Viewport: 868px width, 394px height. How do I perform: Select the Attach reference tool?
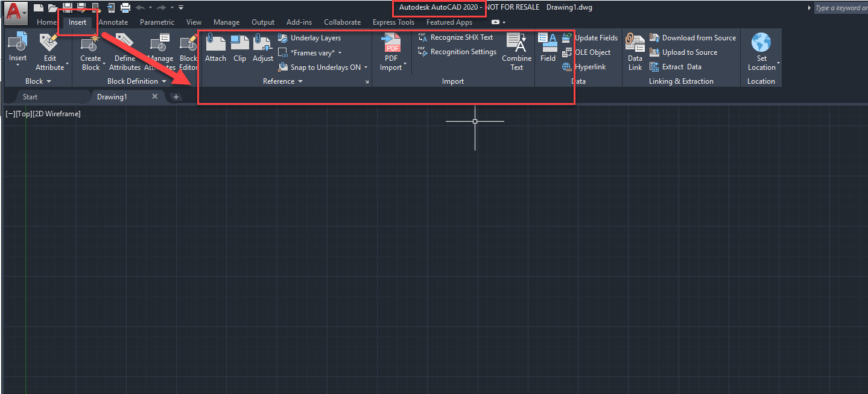(x=215, y=48)
